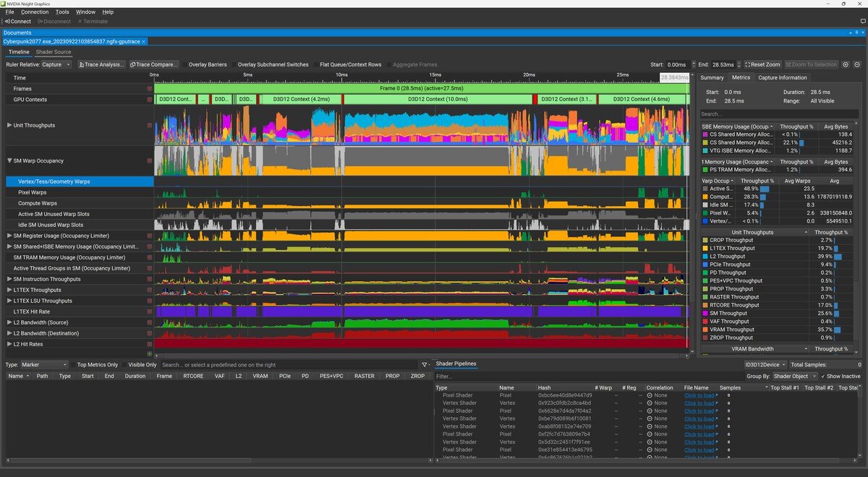Screen dimensions: 868x477
Task: Switch to the Shader Source tab
Action: tap(54, 52)
